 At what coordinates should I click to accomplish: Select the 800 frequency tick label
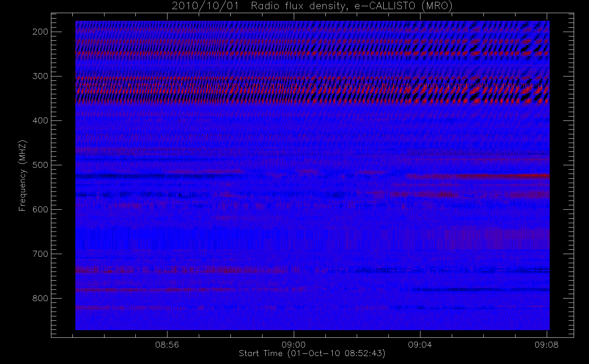(x=40, y=298)
